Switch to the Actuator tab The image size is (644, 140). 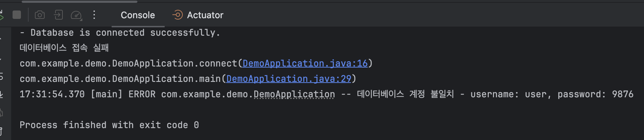(x=198, y=15)
